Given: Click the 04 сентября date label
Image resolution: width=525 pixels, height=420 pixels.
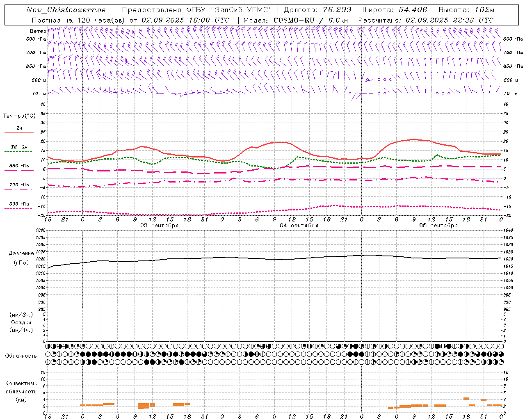Looking at the screenshot, I should pyautogui.click(x=299, y=226).
